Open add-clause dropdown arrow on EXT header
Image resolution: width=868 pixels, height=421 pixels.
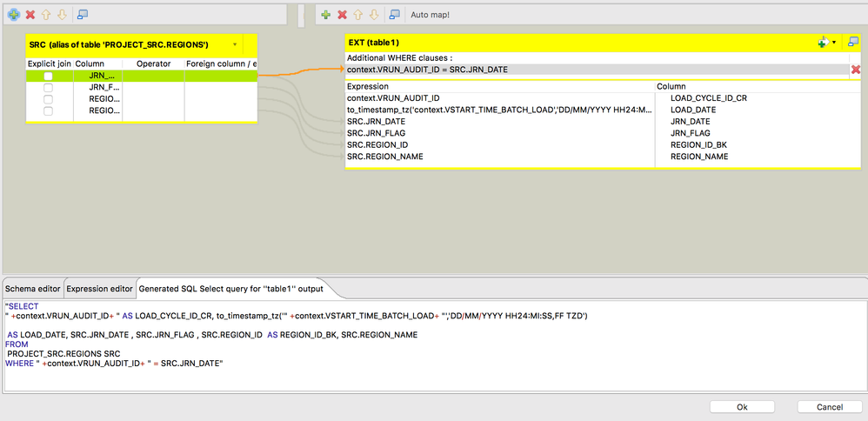pyautogui.click(x=834, y=43)
